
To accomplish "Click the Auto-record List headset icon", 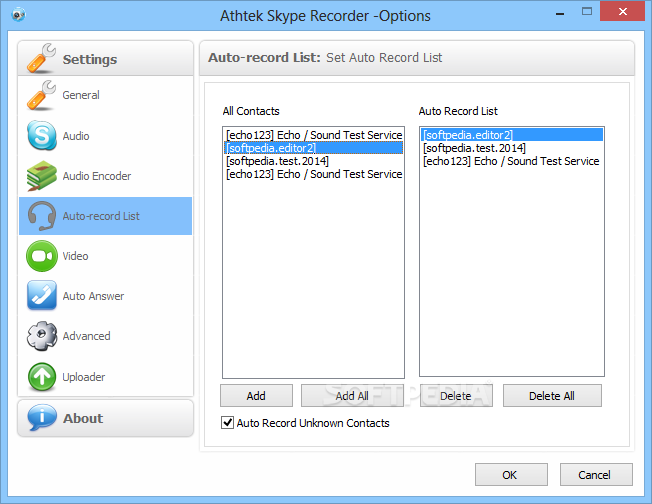I will [x=42, y=216].
